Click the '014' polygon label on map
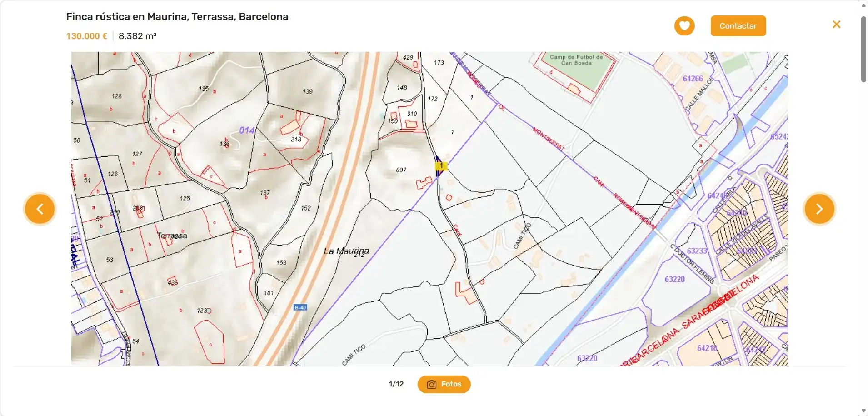 (247, 130)
